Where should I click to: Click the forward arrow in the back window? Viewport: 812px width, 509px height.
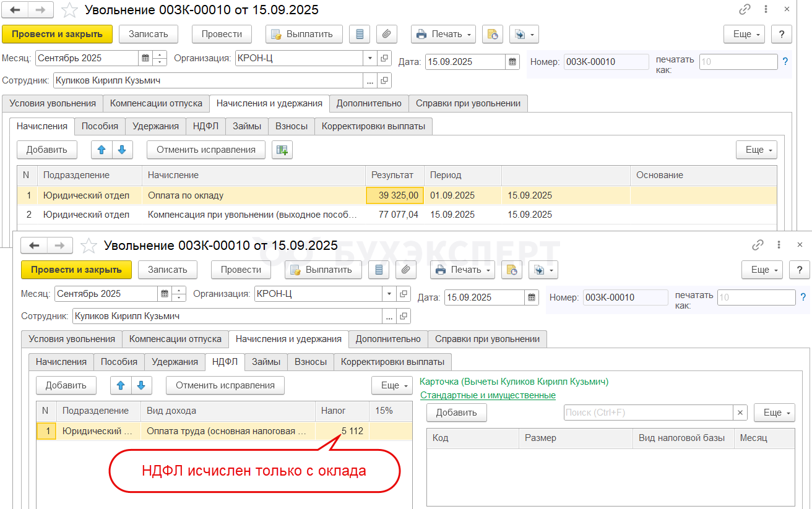pos(41,10)
